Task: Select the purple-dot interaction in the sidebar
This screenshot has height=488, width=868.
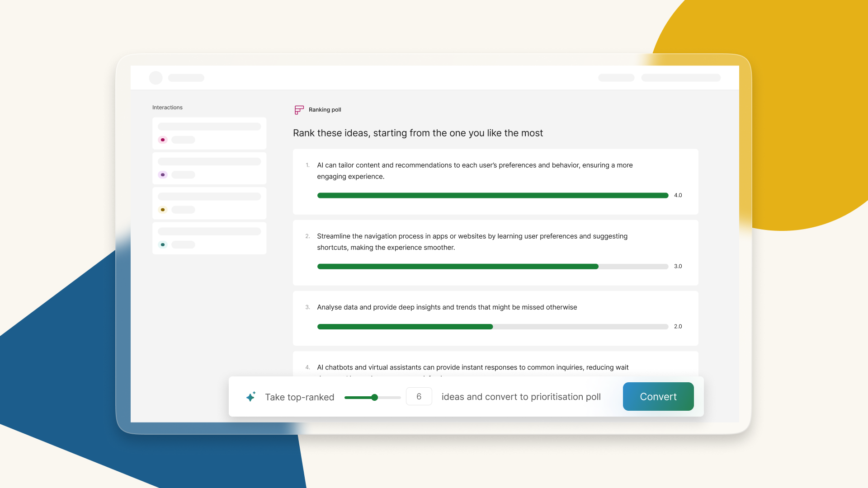Action: tap(209, 168)
